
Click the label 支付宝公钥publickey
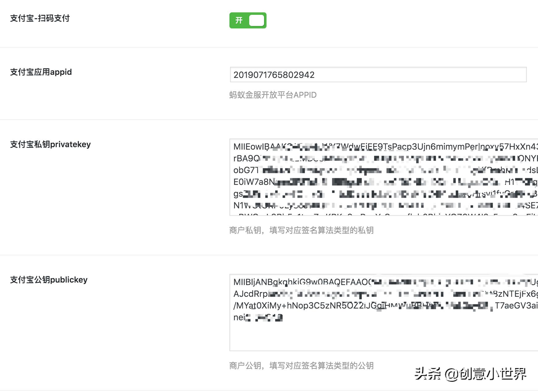pos(49,280)
